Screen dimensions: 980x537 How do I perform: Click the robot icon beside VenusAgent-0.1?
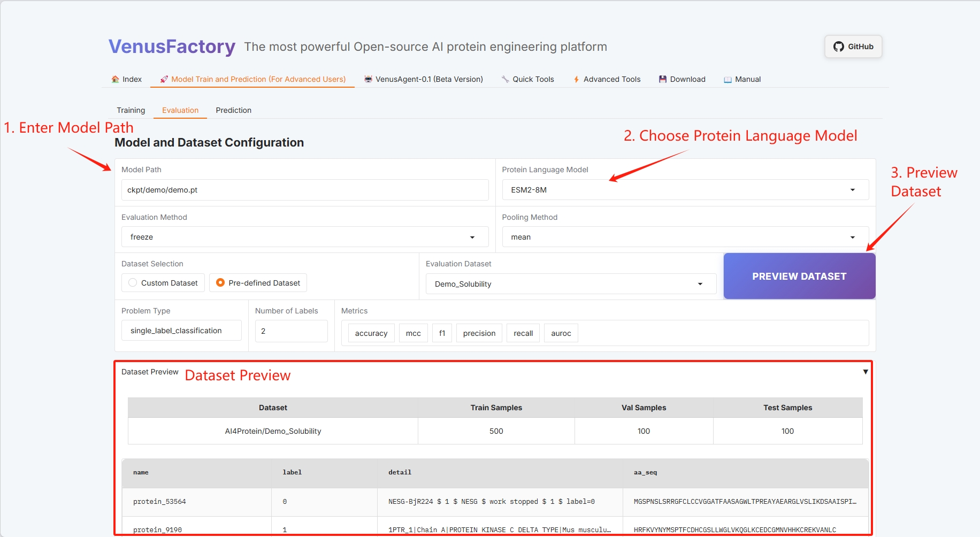(368, 79)
